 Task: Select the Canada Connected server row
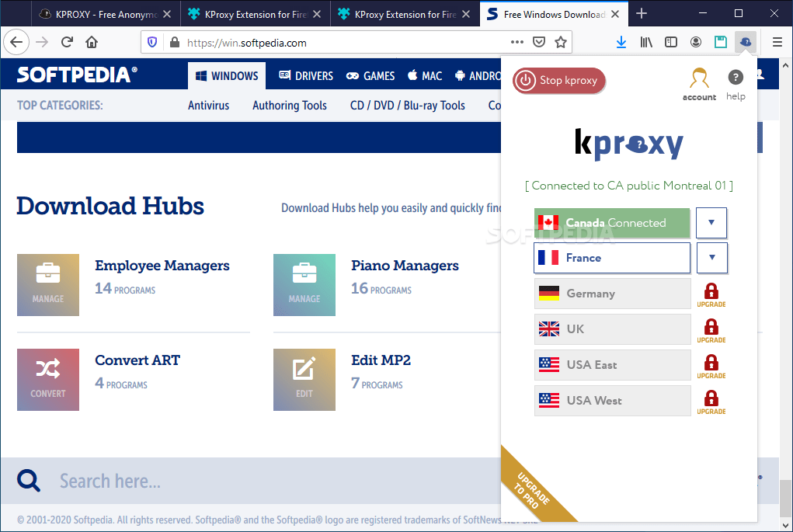(612, 223)
